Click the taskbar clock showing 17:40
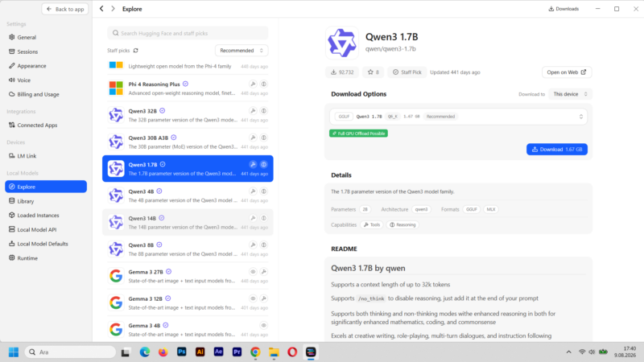Image resolution: width=644 pixels, height=362 pixels. pos(625,352)
